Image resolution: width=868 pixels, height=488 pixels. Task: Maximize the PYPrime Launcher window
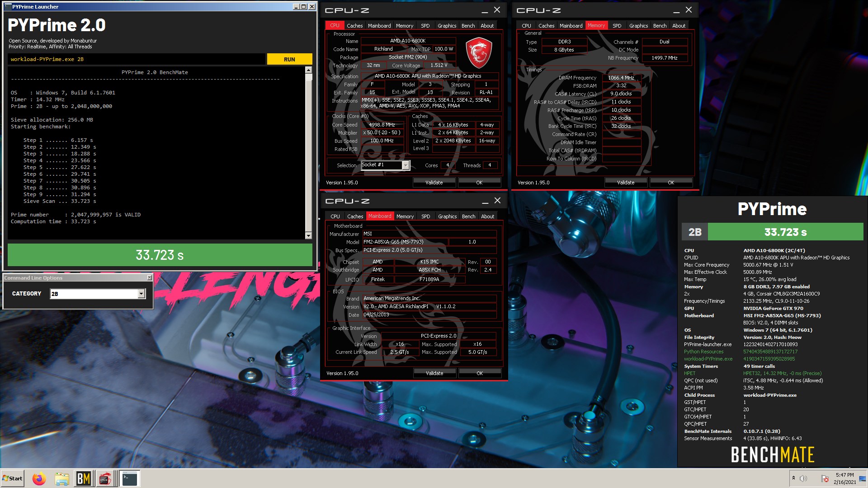(304, 7)
